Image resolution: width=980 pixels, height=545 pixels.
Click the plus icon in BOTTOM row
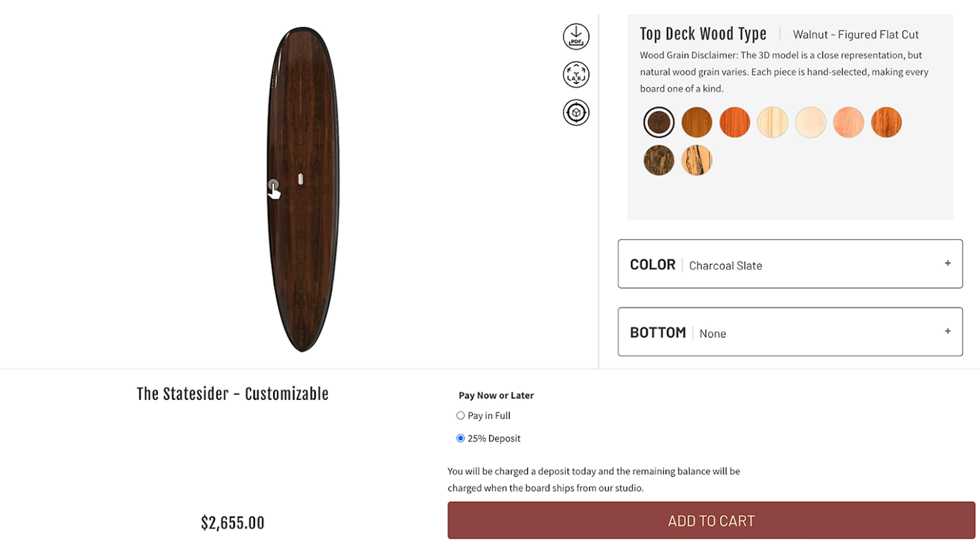948,331
